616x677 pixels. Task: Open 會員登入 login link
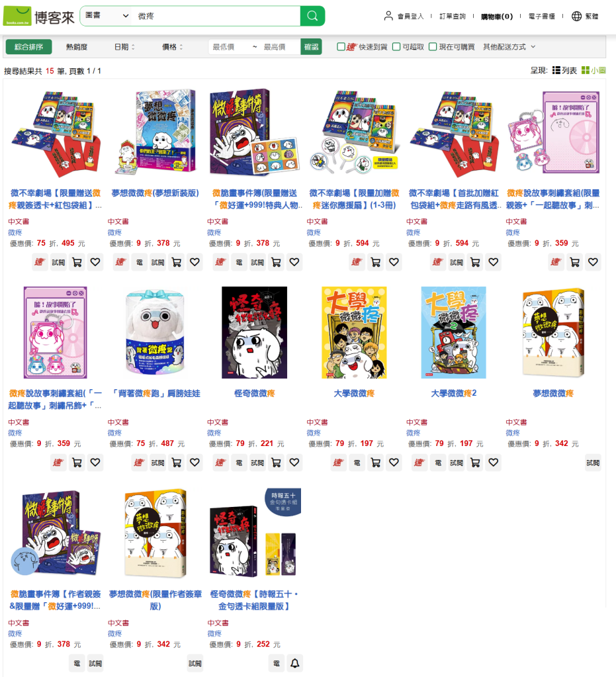coord(404,17)
